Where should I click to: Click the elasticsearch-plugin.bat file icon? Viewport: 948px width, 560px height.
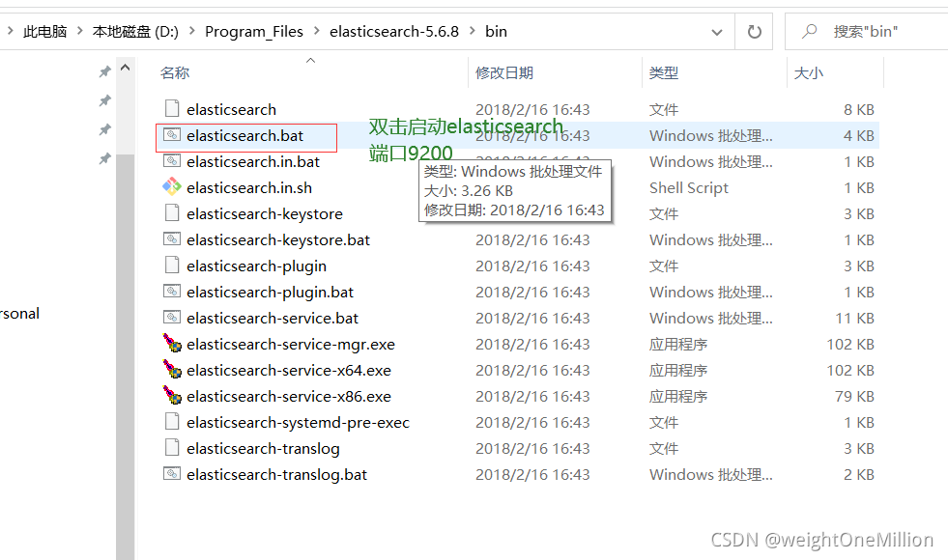(172, 291)
